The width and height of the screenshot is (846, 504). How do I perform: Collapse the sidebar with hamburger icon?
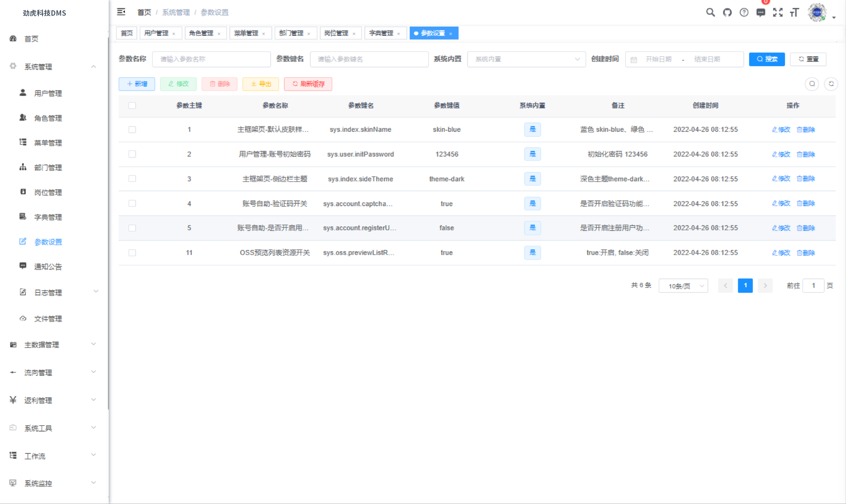coord(121,12)
